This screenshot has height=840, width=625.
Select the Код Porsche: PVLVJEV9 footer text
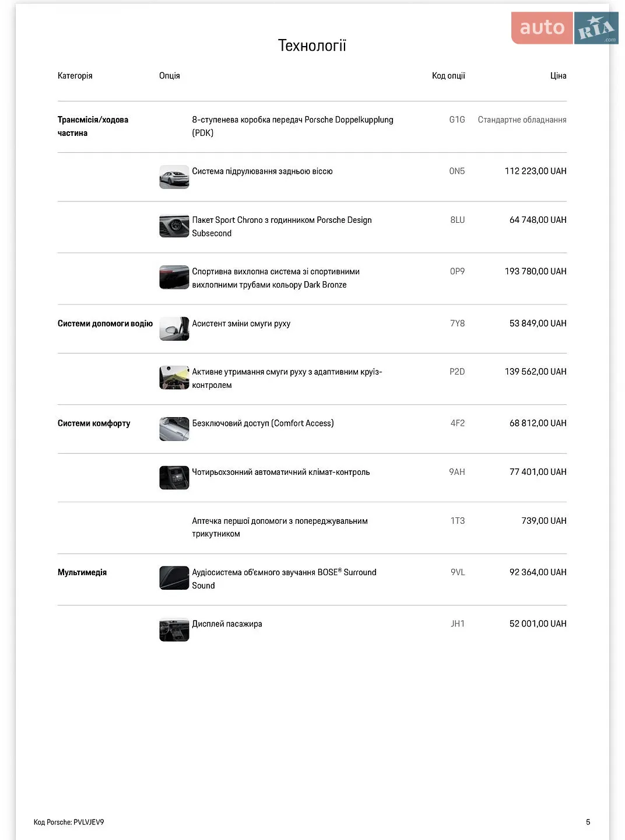(x=69, y=822)
